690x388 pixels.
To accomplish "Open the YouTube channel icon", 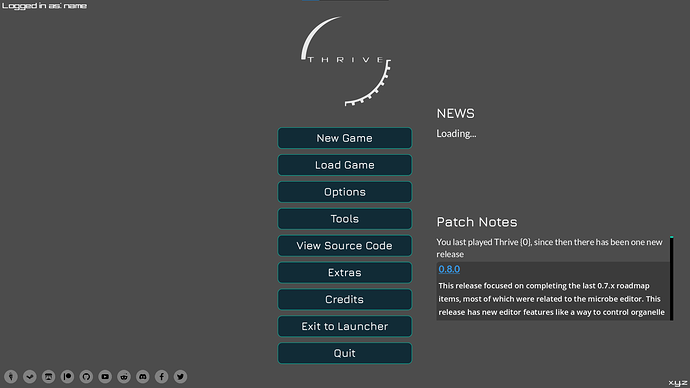I will pyautogui.click(x=105, y=377).
